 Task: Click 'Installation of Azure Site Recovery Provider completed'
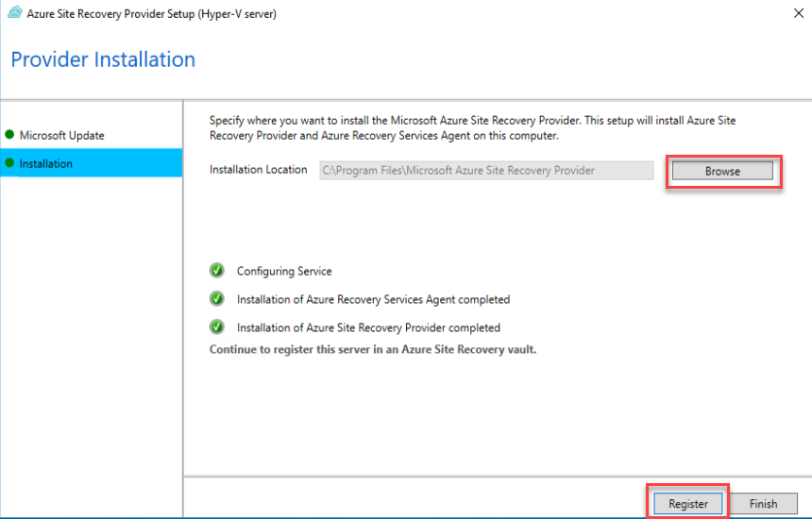point(368,327)
